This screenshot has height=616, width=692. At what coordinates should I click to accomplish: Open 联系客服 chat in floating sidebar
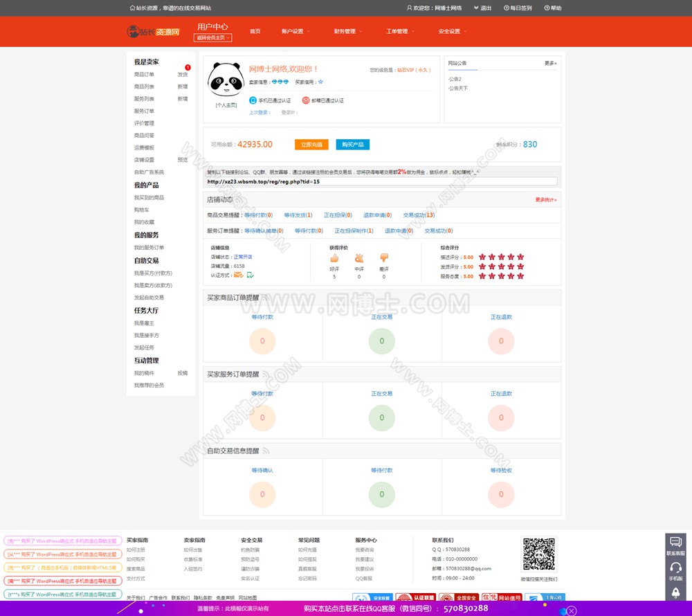point(675,545)
